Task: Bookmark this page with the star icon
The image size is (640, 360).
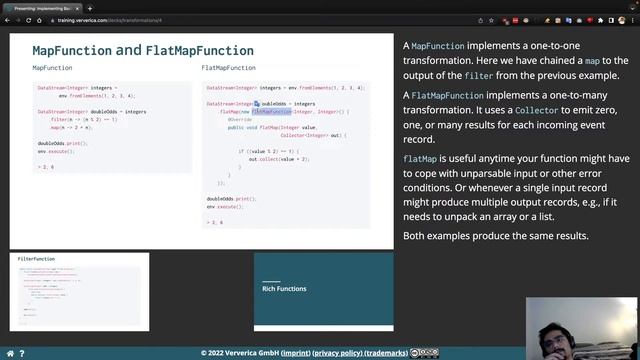Action: tap(491, 20)
